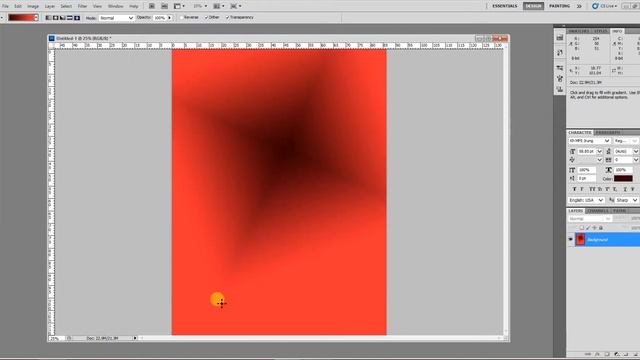Click the document zoom percentage field
The height and width of the screenshot is (360, 640).
point(56,338)
